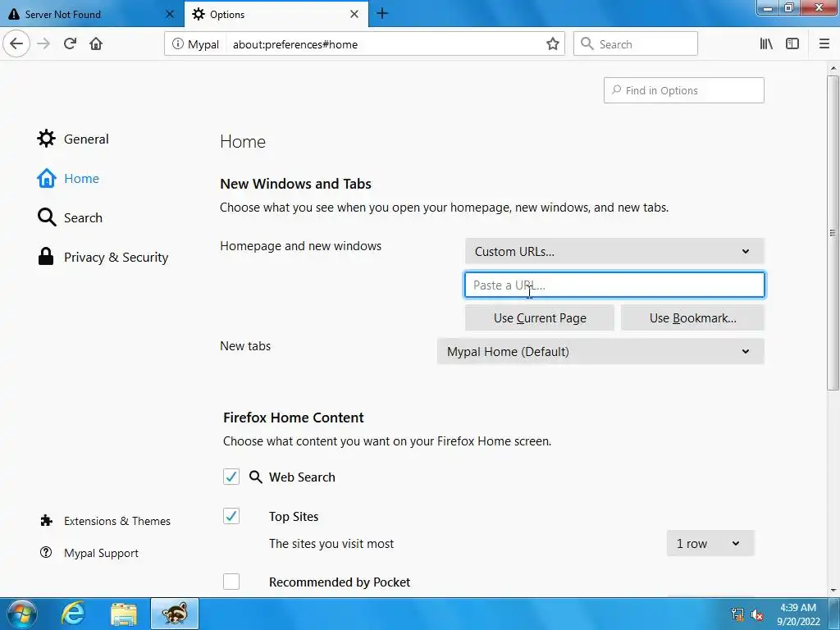Click the Find in Options search box

pos(683,90)
